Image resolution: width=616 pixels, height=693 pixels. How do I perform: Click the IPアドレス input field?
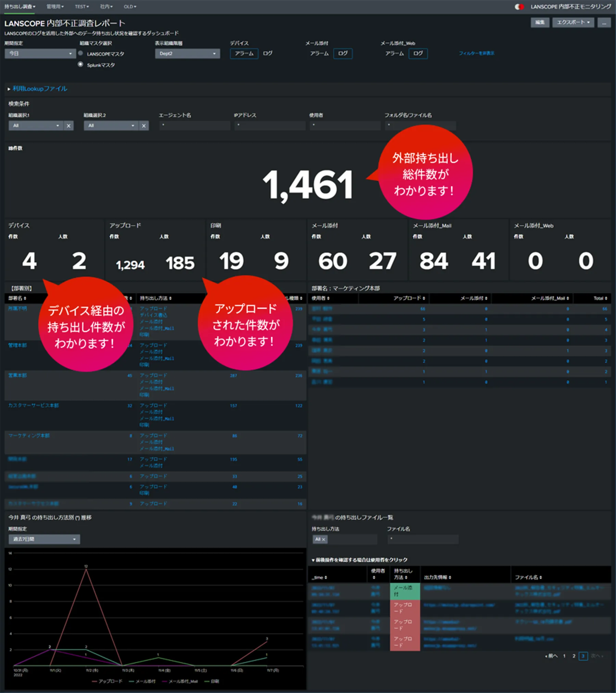[x=270, y=126]
